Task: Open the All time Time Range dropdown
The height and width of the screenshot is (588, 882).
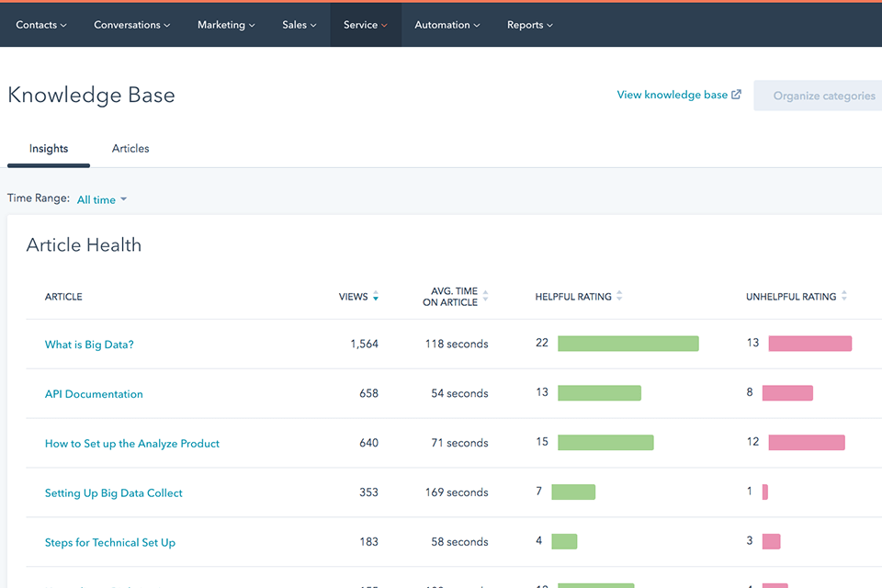Action: [x=100, y=198]
